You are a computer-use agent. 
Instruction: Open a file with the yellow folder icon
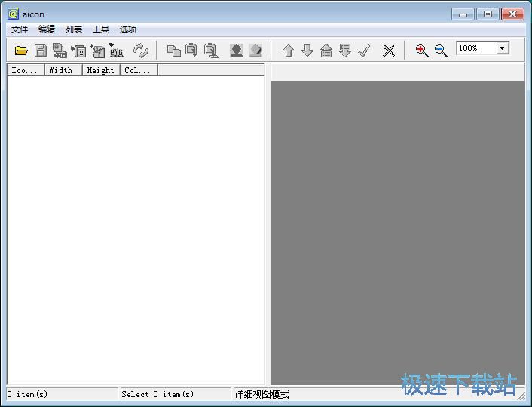[21, 50]
